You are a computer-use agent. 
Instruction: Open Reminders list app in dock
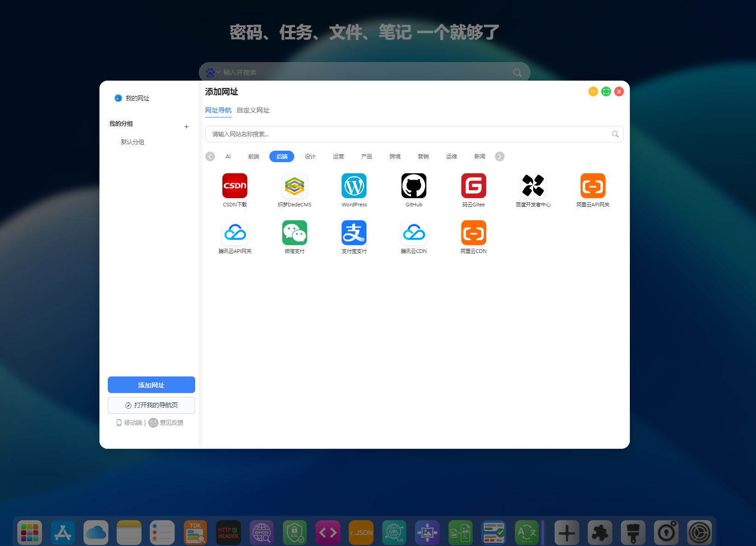point(162,533)
